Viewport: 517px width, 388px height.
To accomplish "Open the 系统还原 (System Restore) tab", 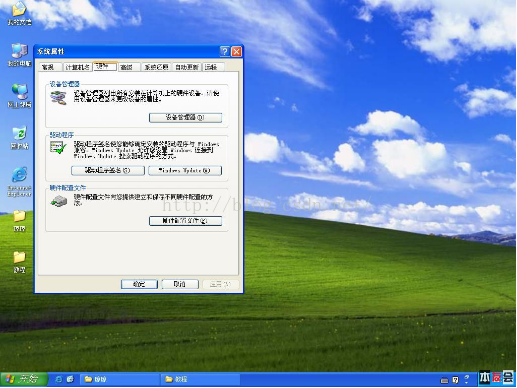I will point(156,67).
